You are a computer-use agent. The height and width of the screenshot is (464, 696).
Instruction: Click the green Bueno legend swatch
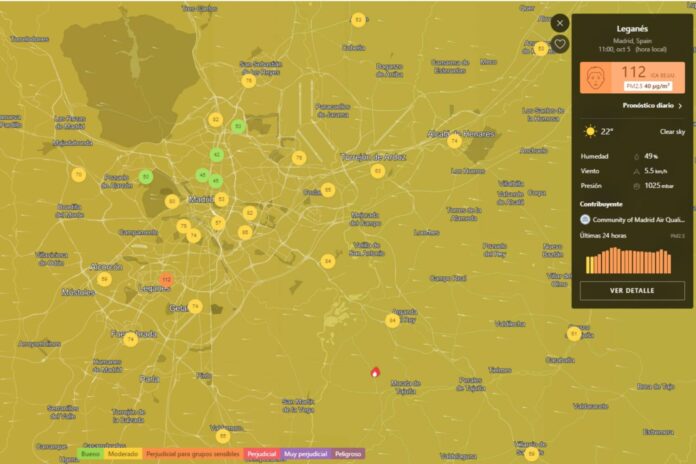[x=90, y=453]
